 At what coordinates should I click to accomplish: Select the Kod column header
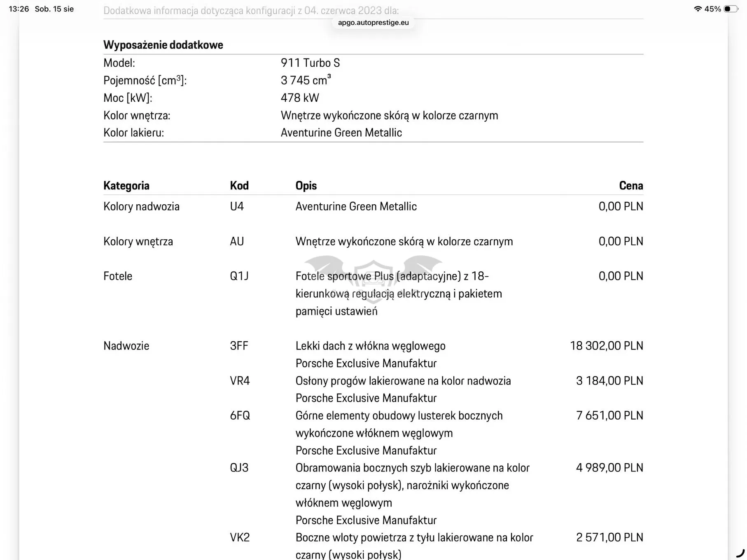239,186
